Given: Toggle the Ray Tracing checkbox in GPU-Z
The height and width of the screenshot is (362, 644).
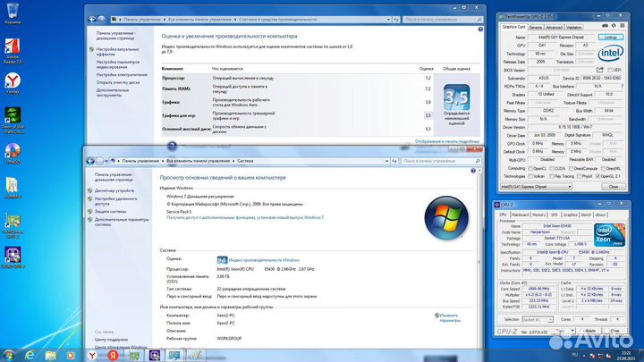Looking at the screenshot, I should (552, 176).
